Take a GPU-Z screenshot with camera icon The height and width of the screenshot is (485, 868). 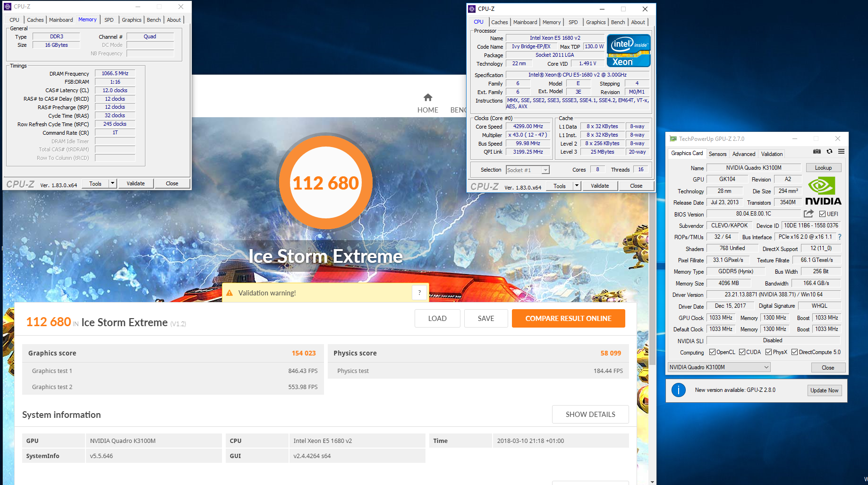click(817, 152)
